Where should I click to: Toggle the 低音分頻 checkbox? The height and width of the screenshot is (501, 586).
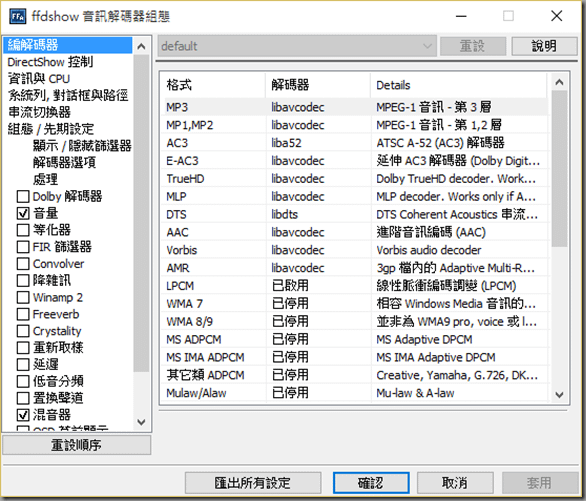click(23, 381)
